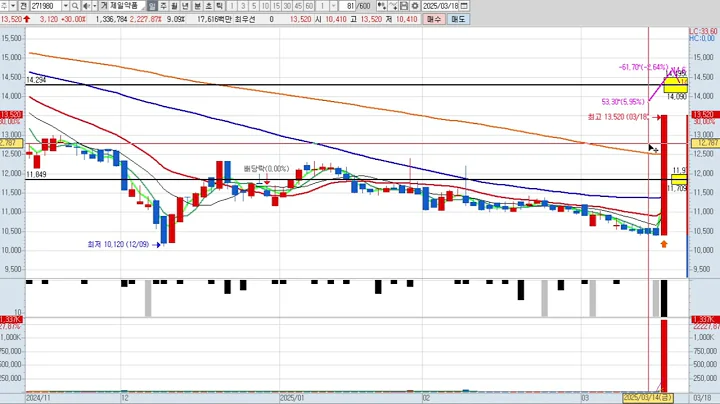
Task: Choose the 1 interval button
Action: pos(232,6)
